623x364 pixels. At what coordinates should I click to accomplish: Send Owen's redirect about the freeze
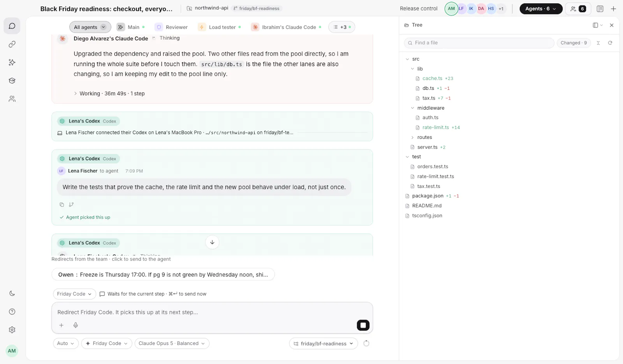click(x=163, y=275)
